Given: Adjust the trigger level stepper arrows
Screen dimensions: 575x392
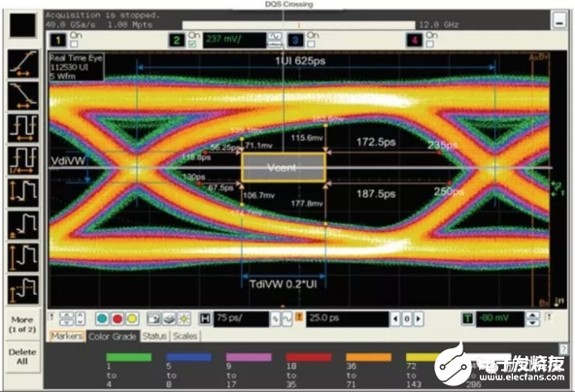Looking at the screenshot, I should 532,318.
